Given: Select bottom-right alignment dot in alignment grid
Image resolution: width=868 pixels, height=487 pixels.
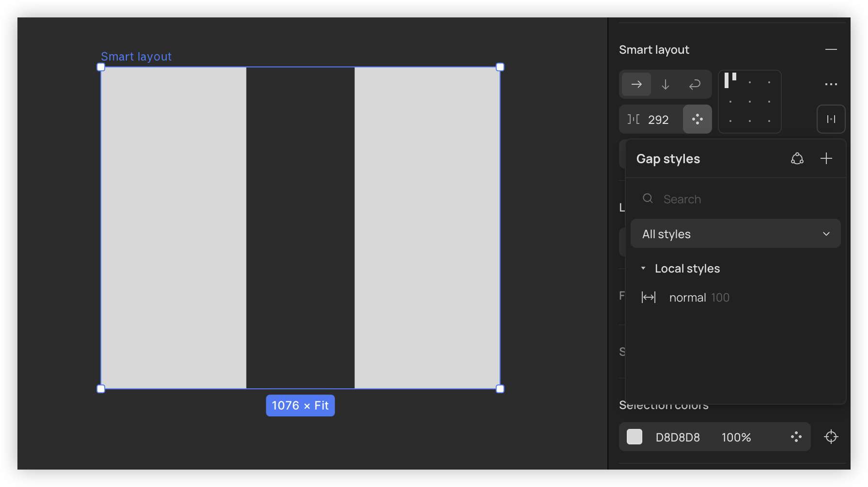Looking at the screenshot, I should [x=769, y=121].
